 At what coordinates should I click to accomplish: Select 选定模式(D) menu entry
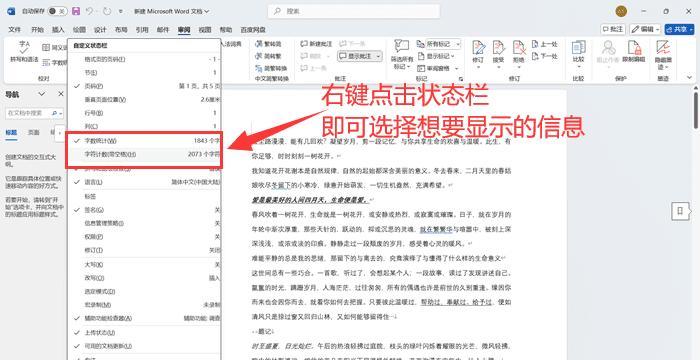click(x=144, y=291)
